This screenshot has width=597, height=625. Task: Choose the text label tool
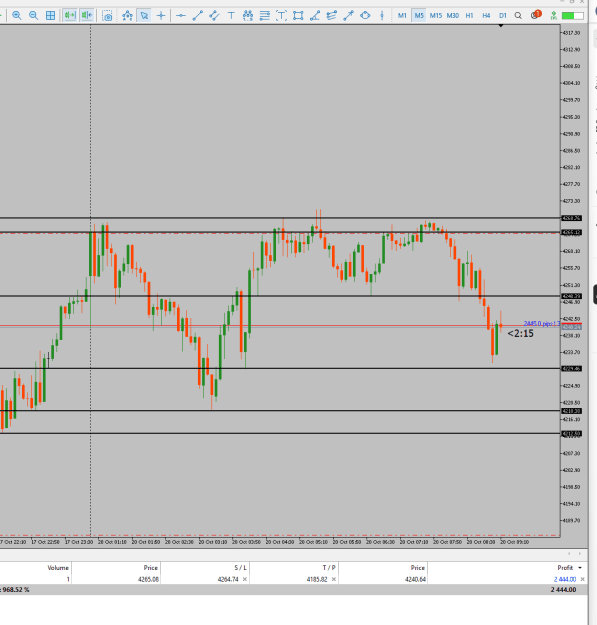point(231,16)
